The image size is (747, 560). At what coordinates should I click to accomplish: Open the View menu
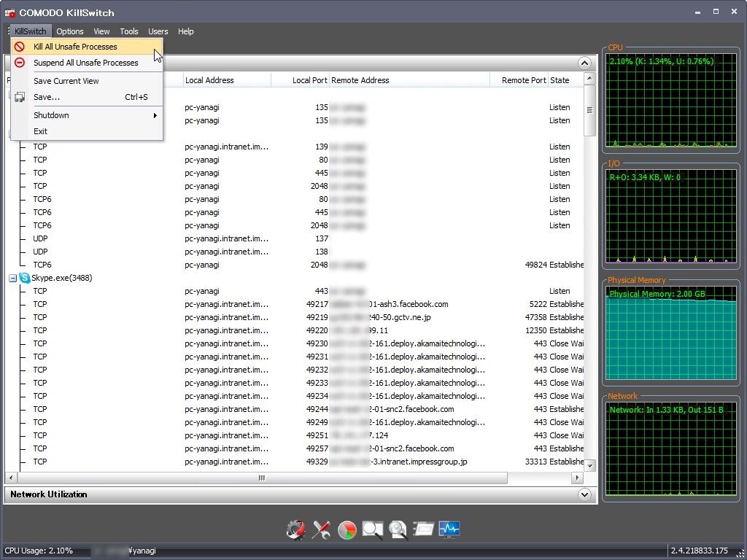(101, 31)
